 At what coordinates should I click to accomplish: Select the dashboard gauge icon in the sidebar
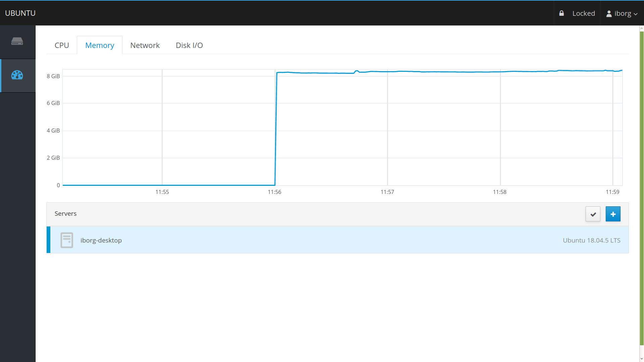pyautogui.click(x=17, y=75)
